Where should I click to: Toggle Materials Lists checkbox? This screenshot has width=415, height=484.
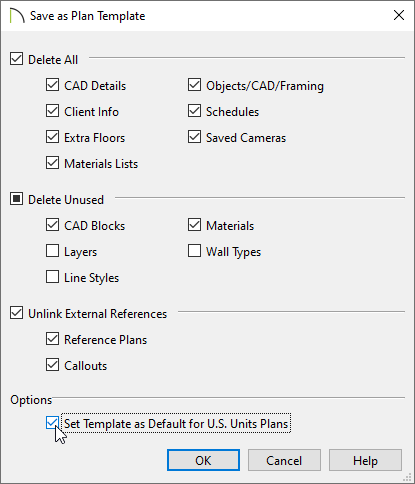tap(52, 163)
